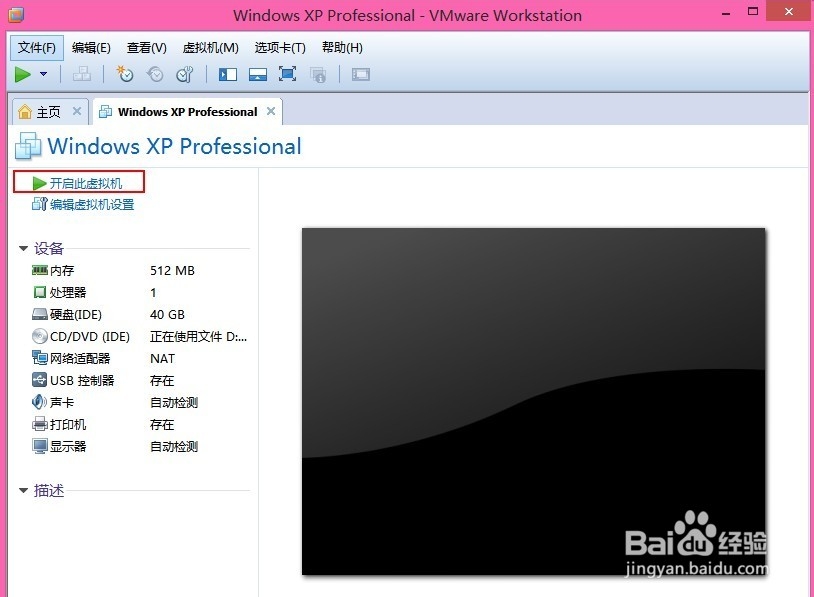This screenshot has height=597, width=814.
Task: Minimize the VMware Workstation window
Action: point(726,13)
